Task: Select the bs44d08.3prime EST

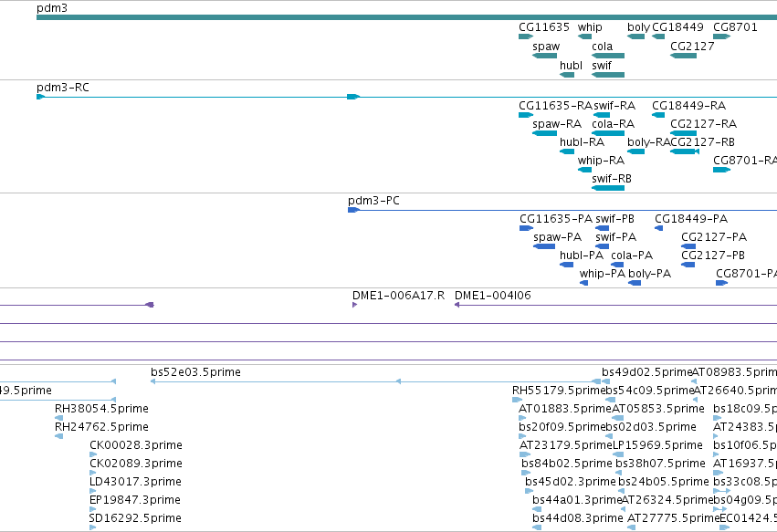Action: [537, 527]
